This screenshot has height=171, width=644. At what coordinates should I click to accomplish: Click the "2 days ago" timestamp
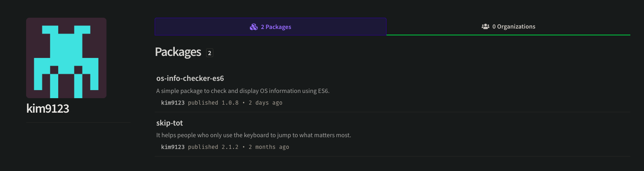[x=265, y=103]
